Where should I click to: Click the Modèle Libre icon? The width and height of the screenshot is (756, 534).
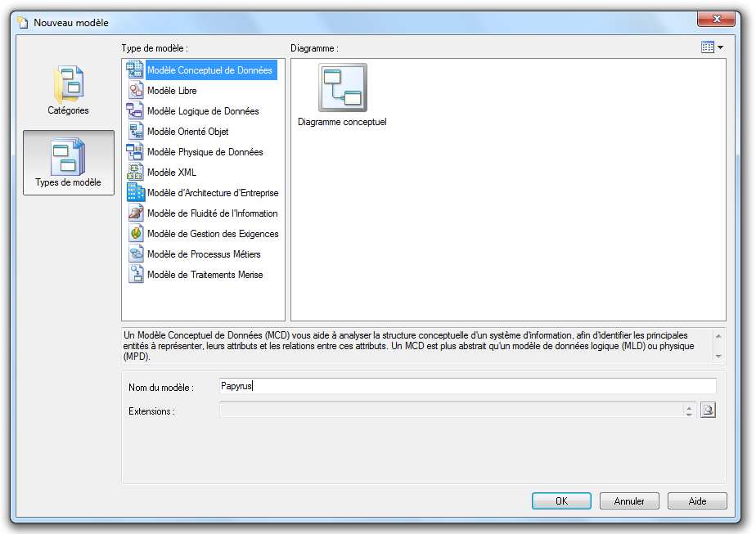[x=135, y=91]
